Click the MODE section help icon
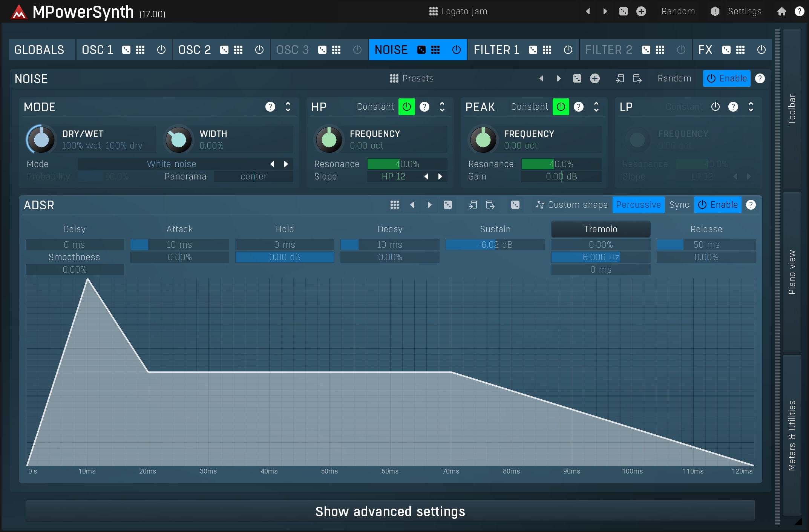 [270, 107]
